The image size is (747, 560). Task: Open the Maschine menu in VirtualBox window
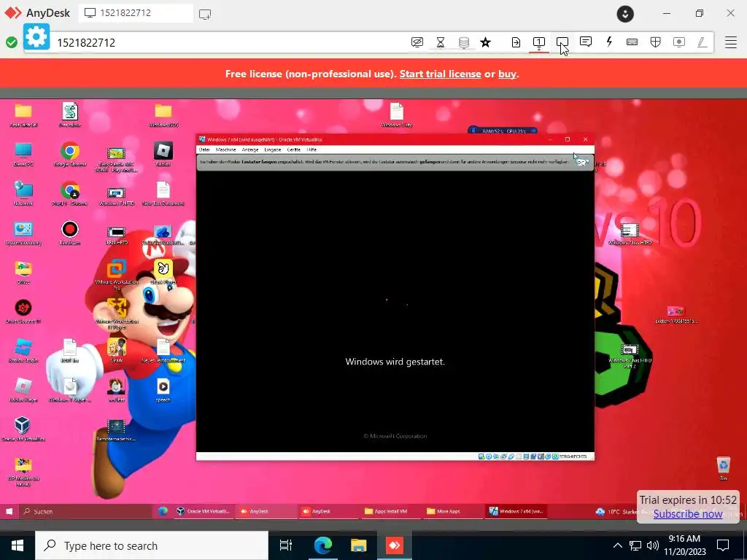[226, 149]
